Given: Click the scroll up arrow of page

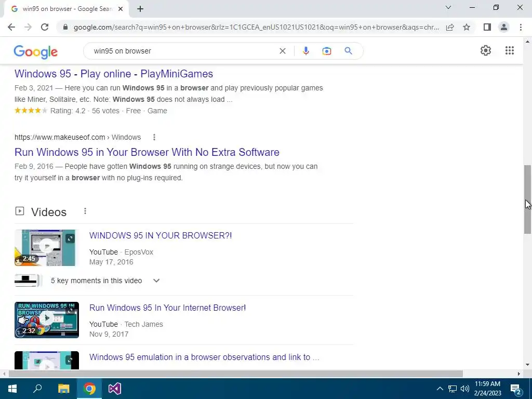Looking at the screenshot, I should [x=527, y=42].
